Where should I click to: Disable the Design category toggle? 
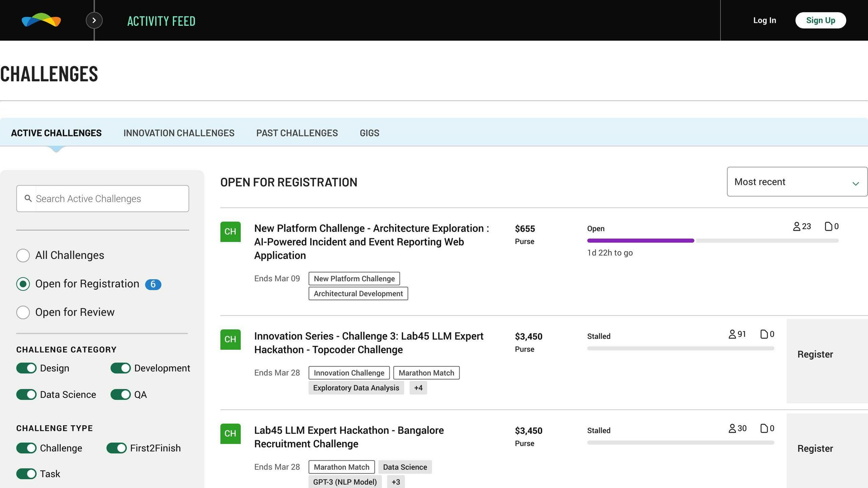(26, 368)
